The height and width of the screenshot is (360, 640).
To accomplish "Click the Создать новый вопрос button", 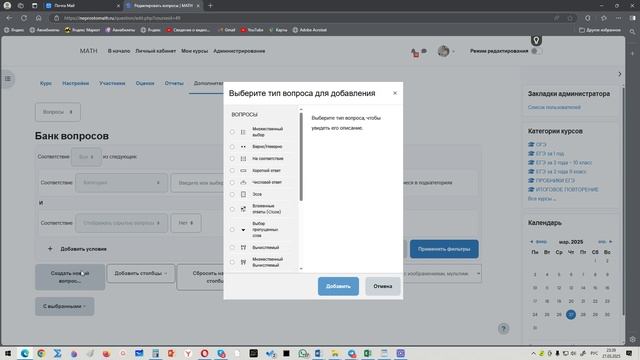I will [70, 277].
